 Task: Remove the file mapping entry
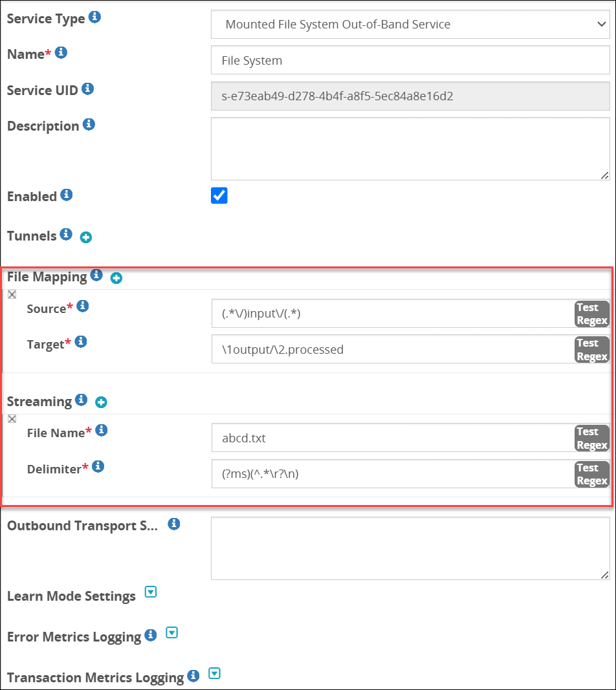pos(12,294)
